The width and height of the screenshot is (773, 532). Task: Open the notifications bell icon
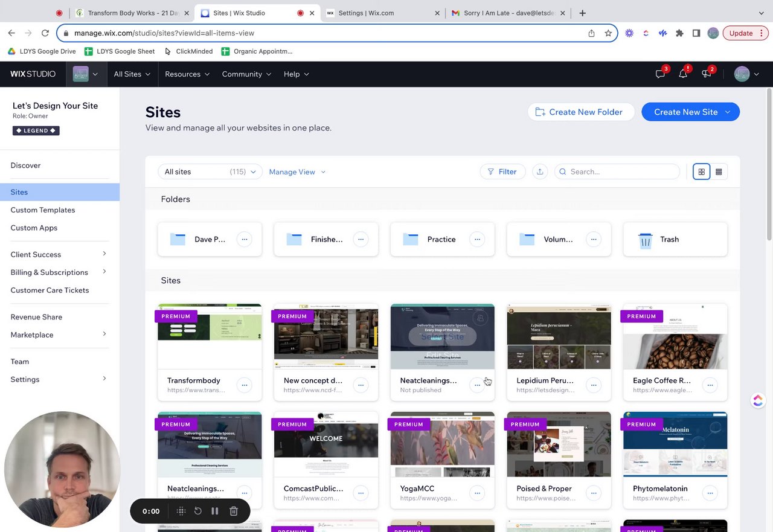pos(683,74)
